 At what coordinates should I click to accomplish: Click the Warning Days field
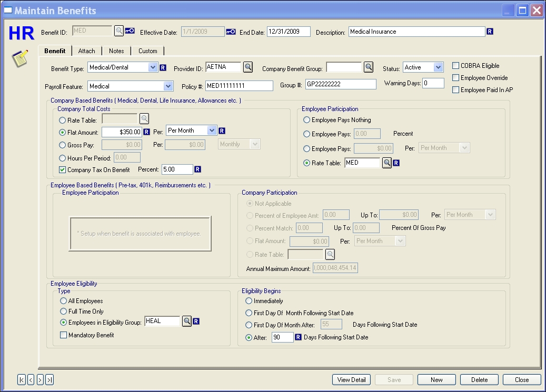click(433, 83)
